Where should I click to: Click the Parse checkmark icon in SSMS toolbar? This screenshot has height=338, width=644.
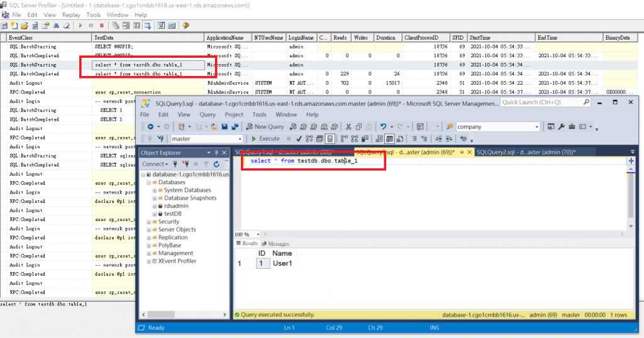coord(299,139)
